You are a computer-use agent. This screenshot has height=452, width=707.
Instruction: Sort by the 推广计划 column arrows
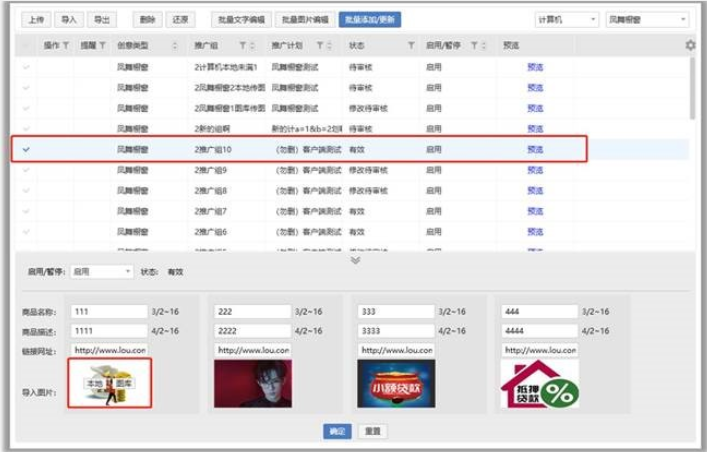click(329, 46)
